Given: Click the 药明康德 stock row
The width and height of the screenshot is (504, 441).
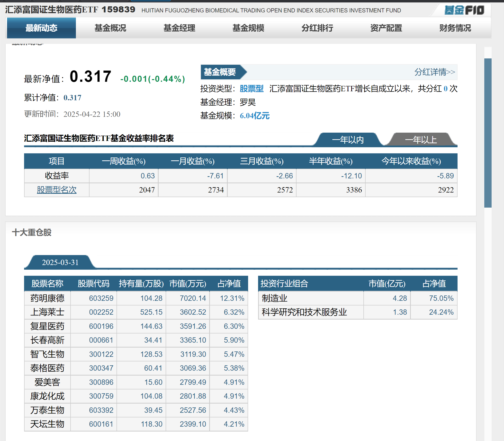Looking at the screenshot, I should [47, 298].
